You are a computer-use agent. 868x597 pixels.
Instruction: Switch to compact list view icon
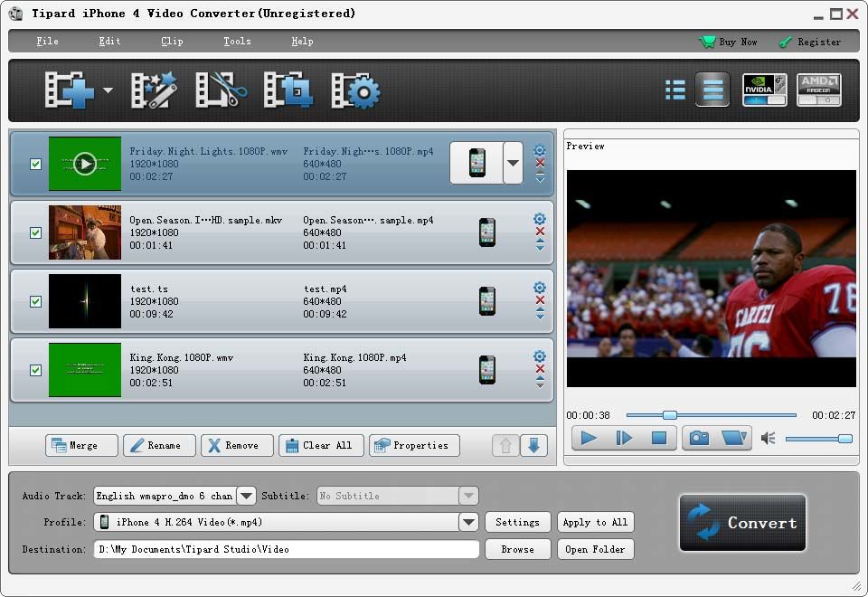675,90
